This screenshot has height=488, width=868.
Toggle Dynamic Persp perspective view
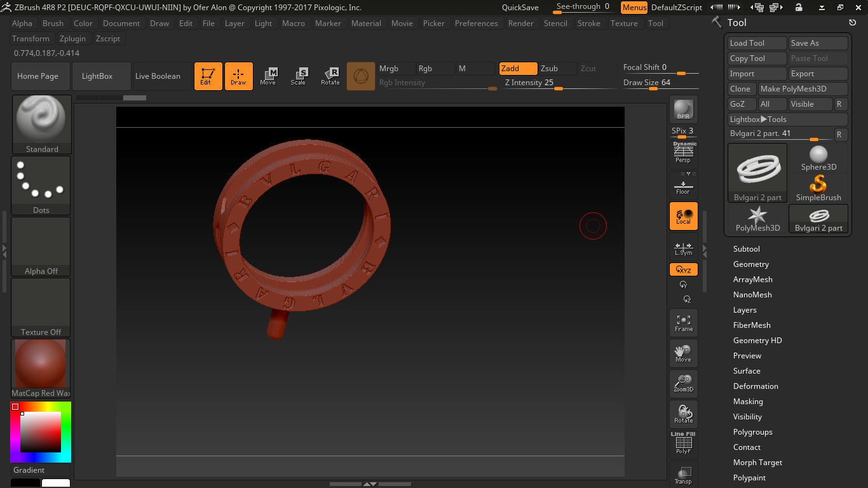click(x=684, y=152)
